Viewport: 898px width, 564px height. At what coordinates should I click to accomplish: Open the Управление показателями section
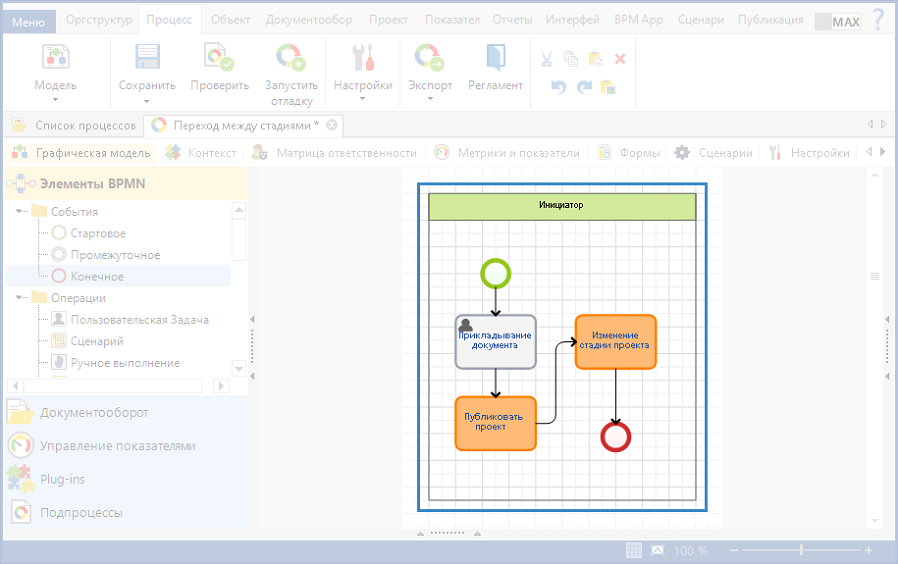126,445
